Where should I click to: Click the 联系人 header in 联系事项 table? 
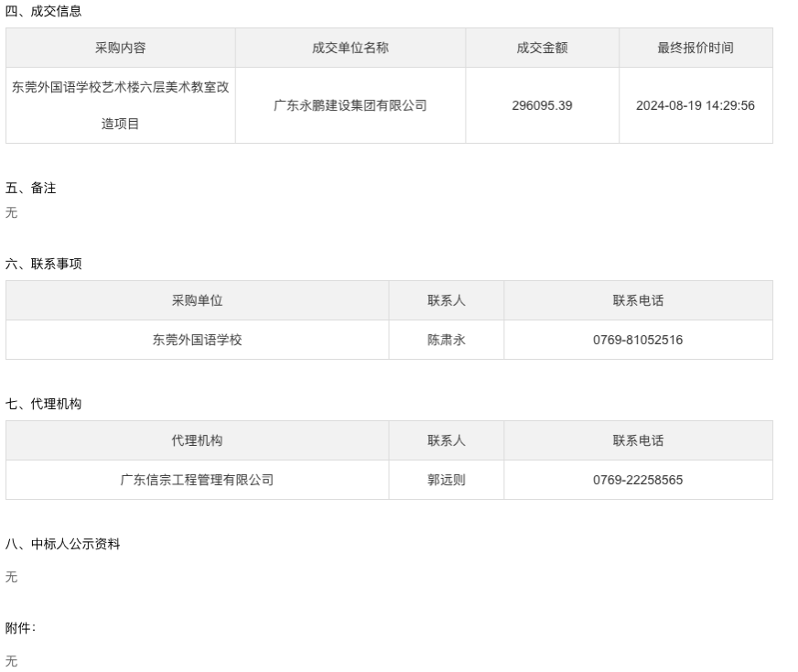tap(447, 300)
